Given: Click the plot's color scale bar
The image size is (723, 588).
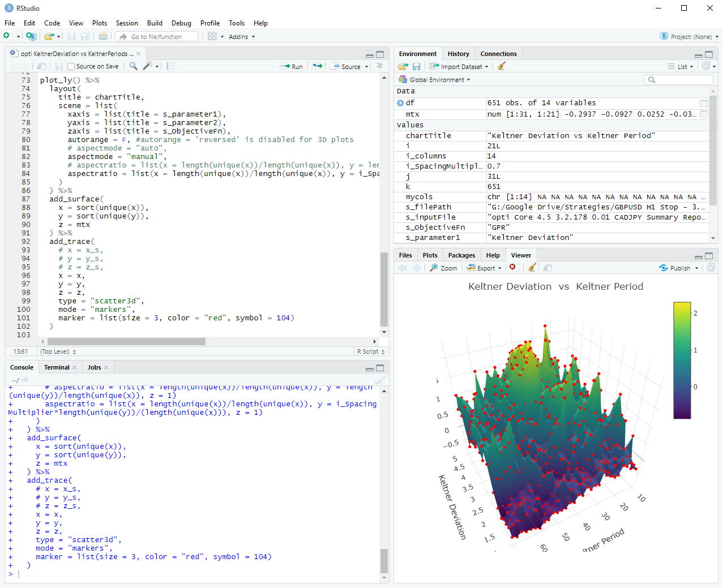Looking at the screenshot, I should coord(682,360).
